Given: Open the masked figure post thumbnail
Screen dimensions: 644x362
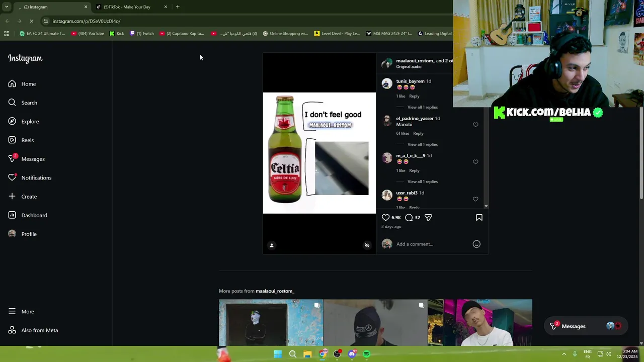Looking at the screenshot, I should pos(271,322).
